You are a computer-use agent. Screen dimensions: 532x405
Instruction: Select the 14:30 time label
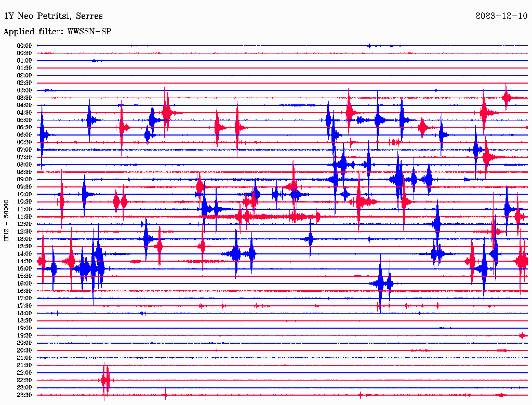pyautogui.click(x=24, y=261)
